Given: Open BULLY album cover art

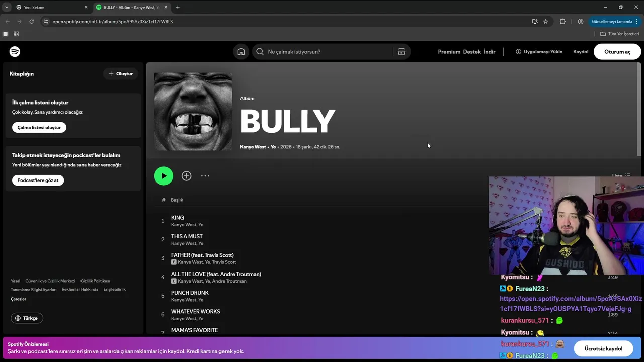Looking at the screenshot, I should [193, 112].
